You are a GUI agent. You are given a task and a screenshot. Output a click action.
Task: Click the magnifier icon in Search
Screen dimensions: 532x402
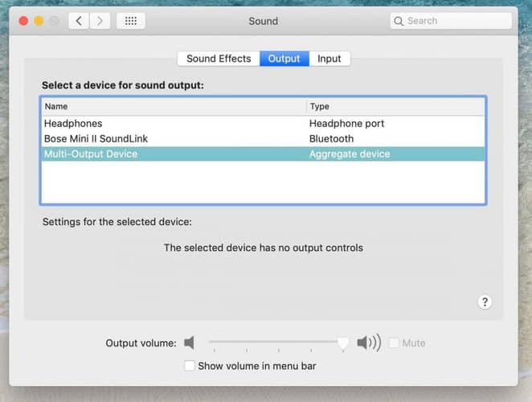pyautogui.click(x=399, y=21)
